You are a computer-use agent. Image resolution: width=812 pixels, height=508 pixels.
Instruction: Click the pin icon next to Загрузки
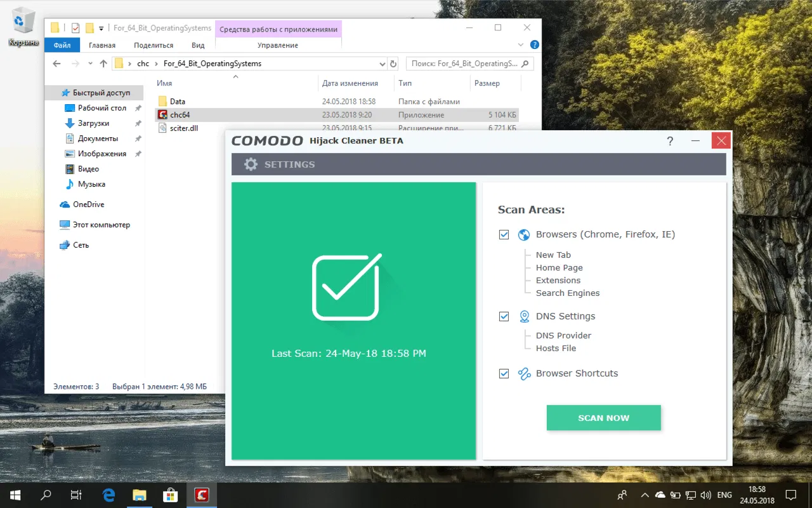138,123
